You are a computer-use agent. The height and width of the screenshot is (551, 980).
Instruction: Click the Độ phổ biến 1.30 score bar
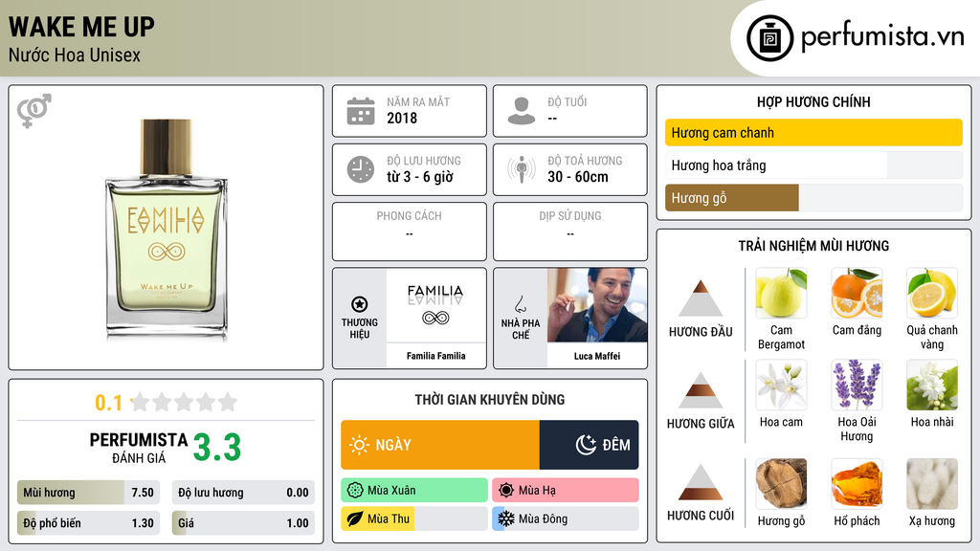pos(89,523)
